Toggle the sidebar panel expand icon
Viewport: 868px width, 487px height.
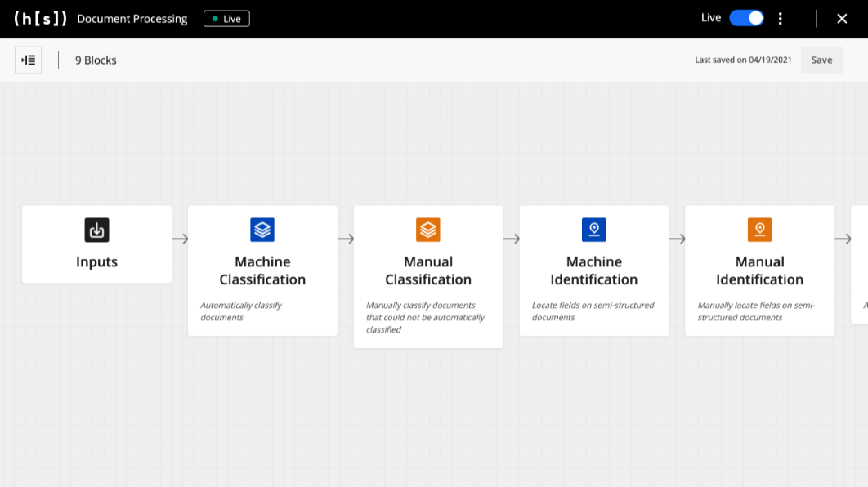point(29,60)
